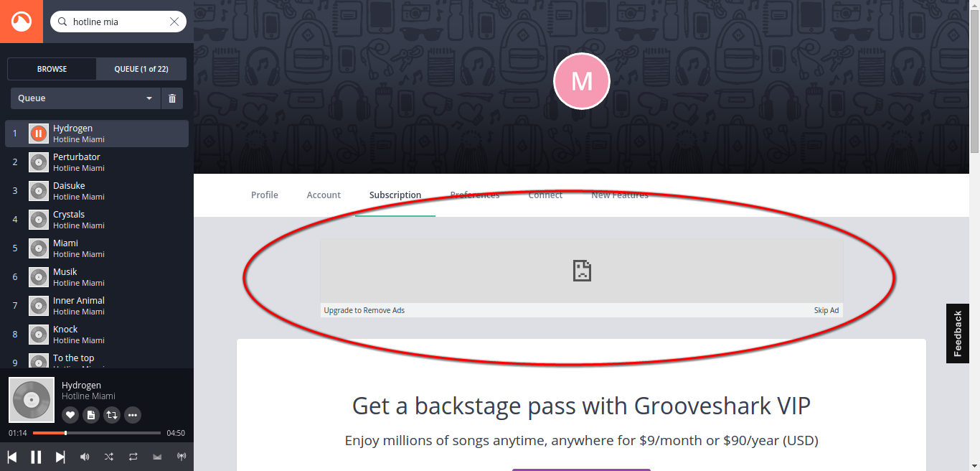
Task: Toggle the crossfade option
Action: 157,457
